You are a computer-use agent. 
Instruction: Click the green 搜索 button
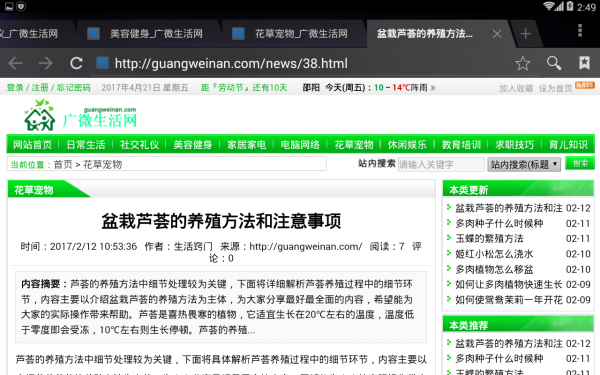pos(580,163)
